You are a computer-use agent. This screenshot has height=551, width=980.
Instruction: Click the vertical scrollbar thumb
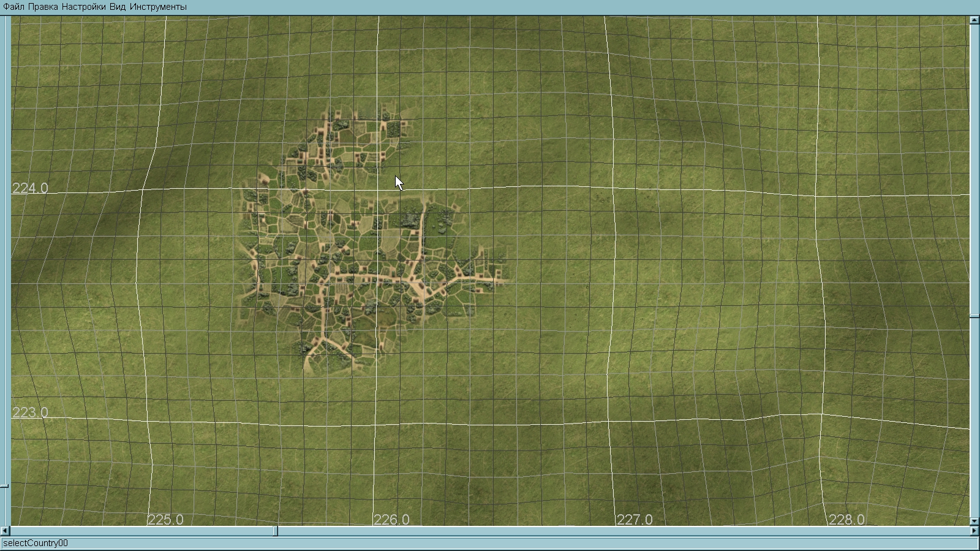[x=974, y=316]
